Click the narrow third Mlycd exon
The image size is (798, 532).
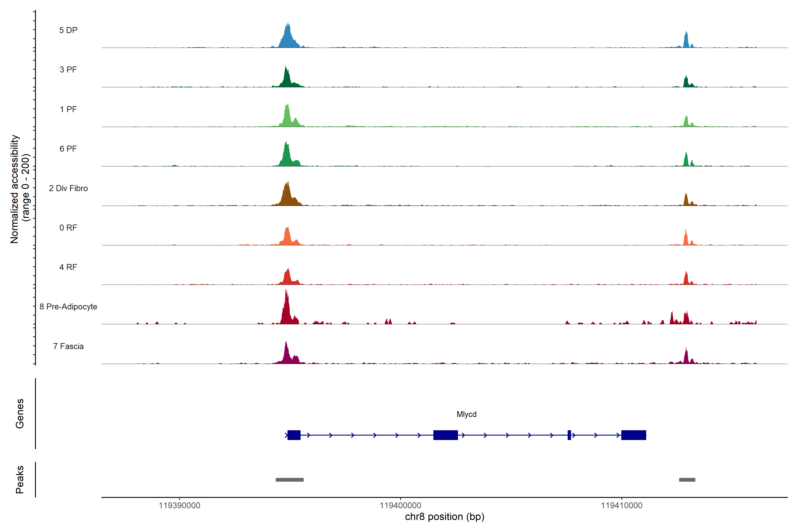point(569,435)
